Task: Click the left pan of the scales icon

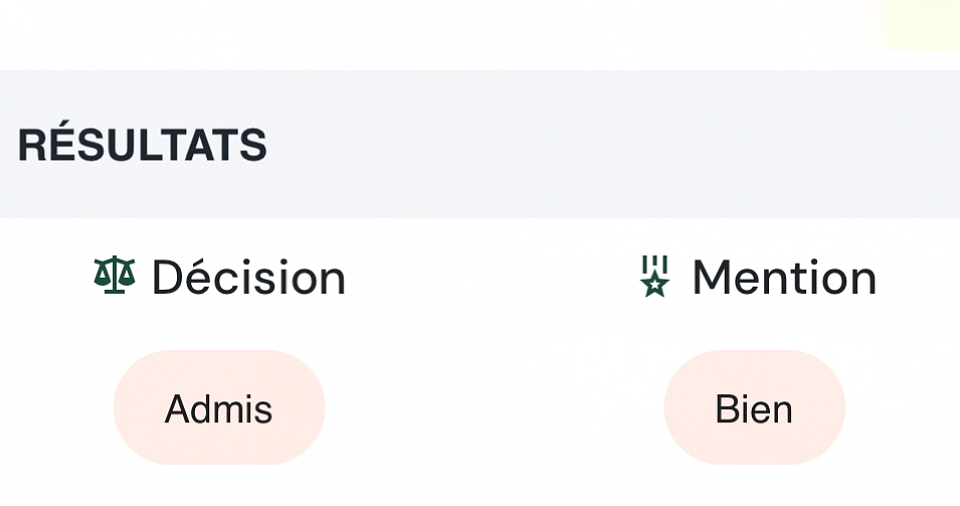Action: (x=101, y=278)
